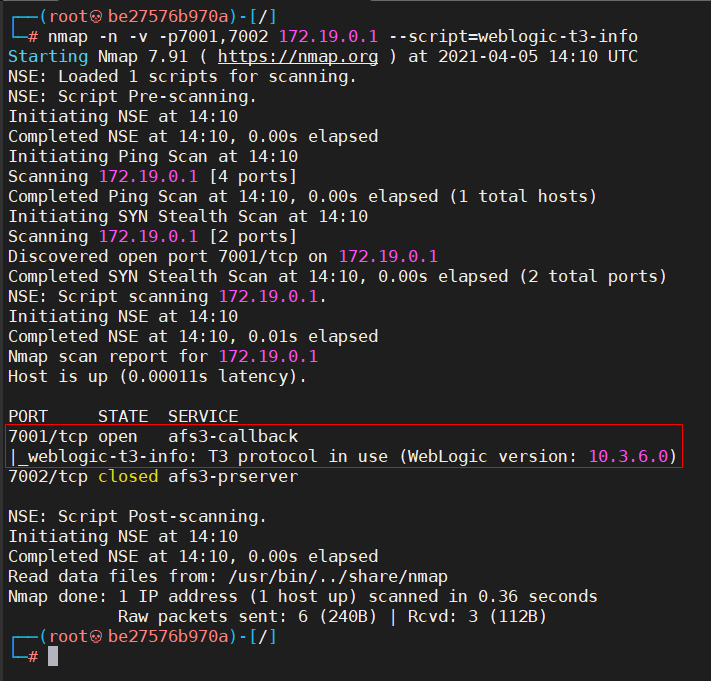
Task: Click the SERVICE column header
Action: 202,416
